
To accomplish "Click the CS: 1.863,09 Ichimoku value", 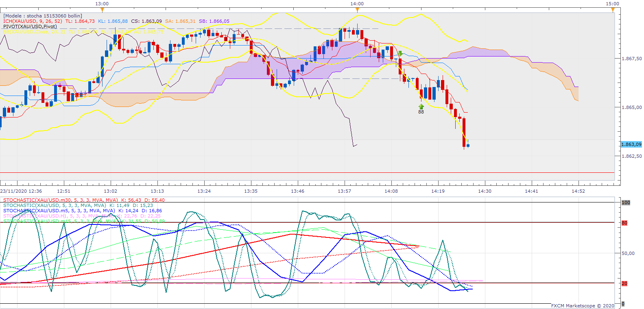I will coord(146,21).
